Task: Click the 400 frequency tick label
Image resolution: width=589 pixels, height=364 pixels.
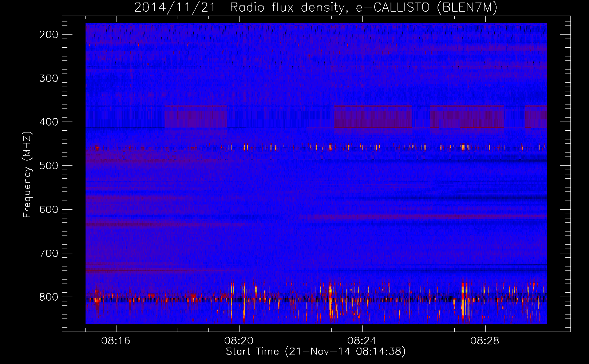Action: click(49, 122)
